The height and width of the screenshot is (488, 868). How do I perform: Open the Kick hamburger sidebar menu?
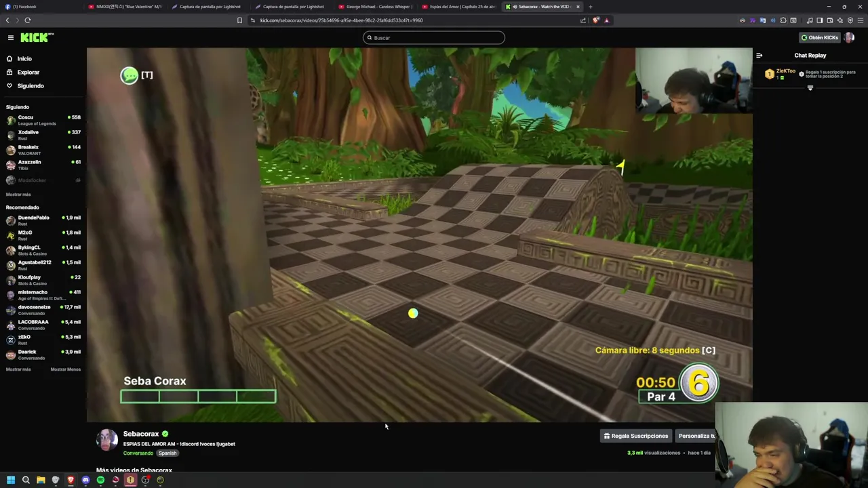[x=11, y=38]
